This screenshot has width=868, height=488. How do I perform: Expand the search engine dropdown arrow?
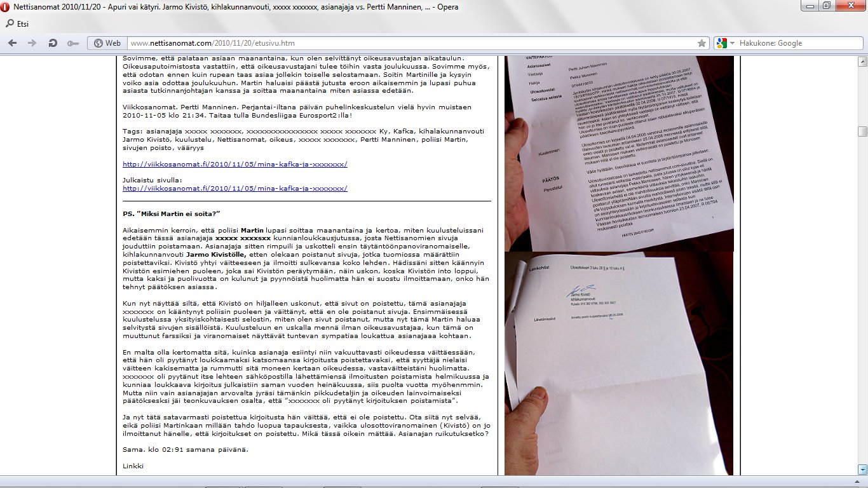tap(732, 43)
